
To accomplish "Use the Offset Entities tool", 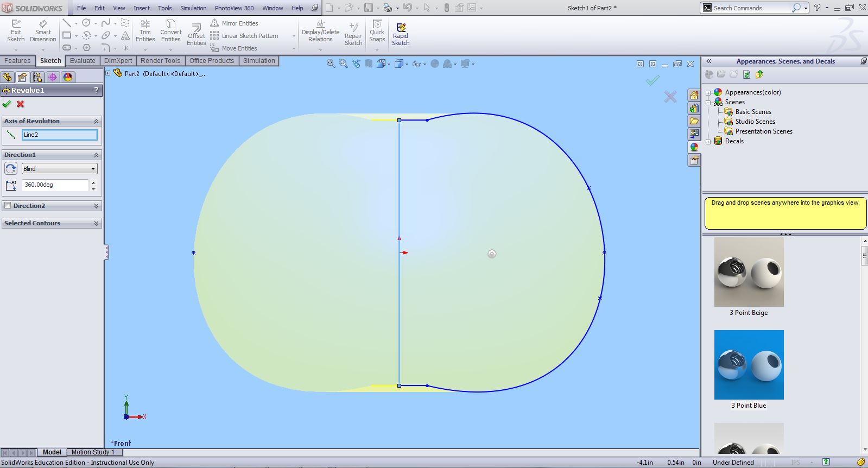I will tap(197, 35).
